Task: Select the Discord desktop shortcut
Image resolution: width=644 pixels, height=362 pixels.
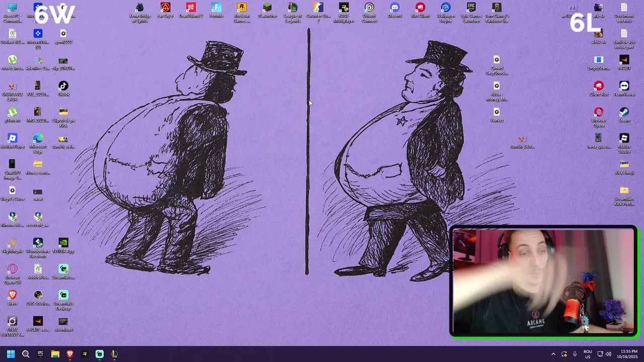Action: point(395,11)
